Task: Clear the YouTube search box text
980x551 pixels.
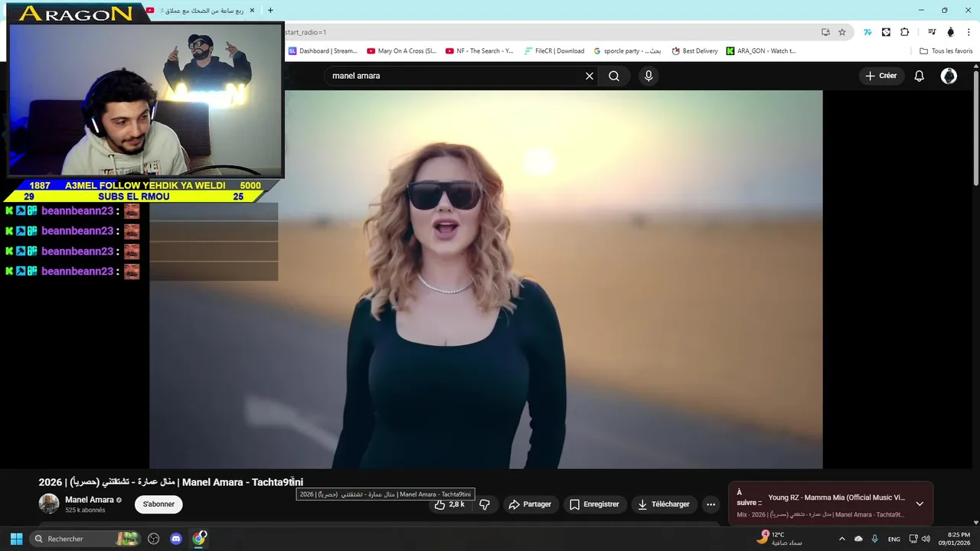Action: click(590, 76)
